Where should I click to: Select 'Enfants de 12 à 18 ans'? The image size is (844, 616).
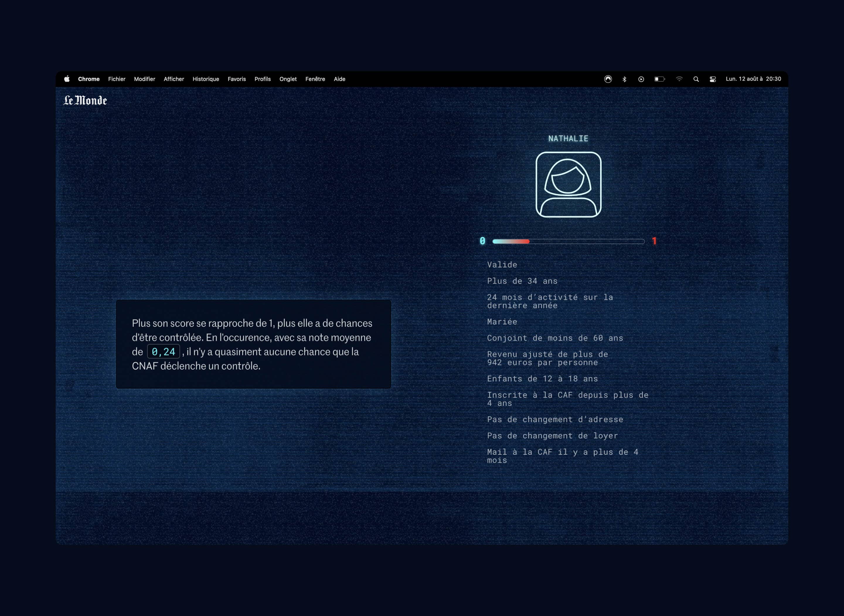click(542, 379)
